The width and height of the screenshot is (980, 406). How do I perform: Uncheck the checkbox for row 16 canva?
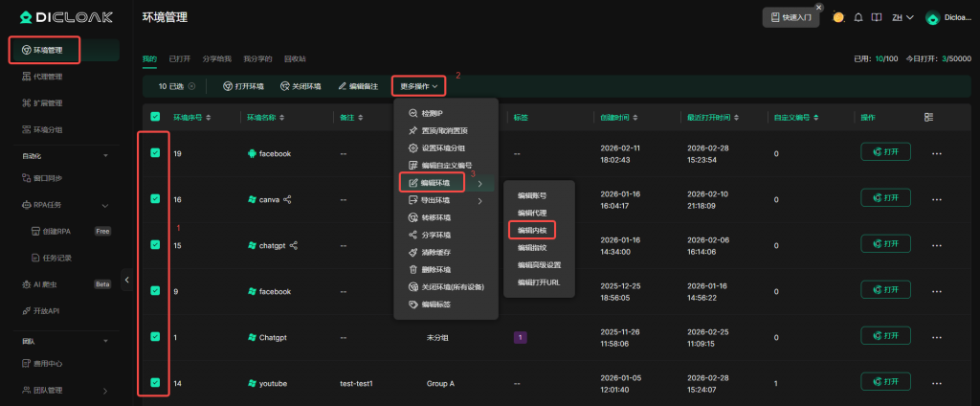tap(155, 199)
